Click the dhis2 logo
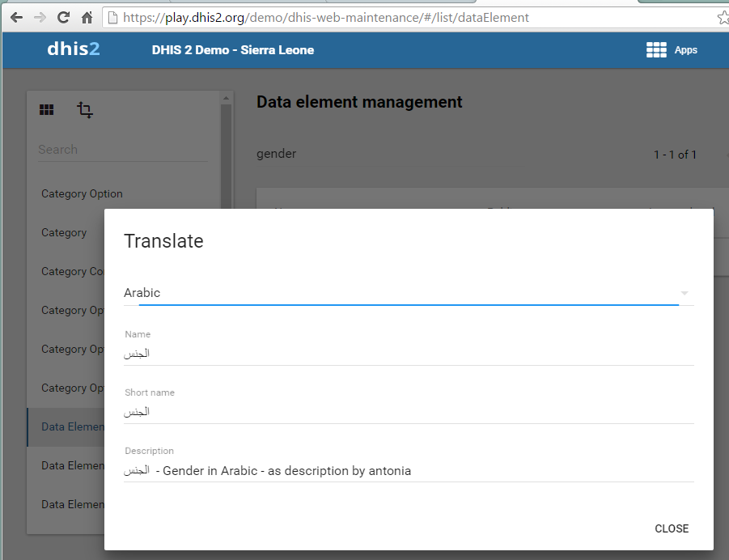 73,49
